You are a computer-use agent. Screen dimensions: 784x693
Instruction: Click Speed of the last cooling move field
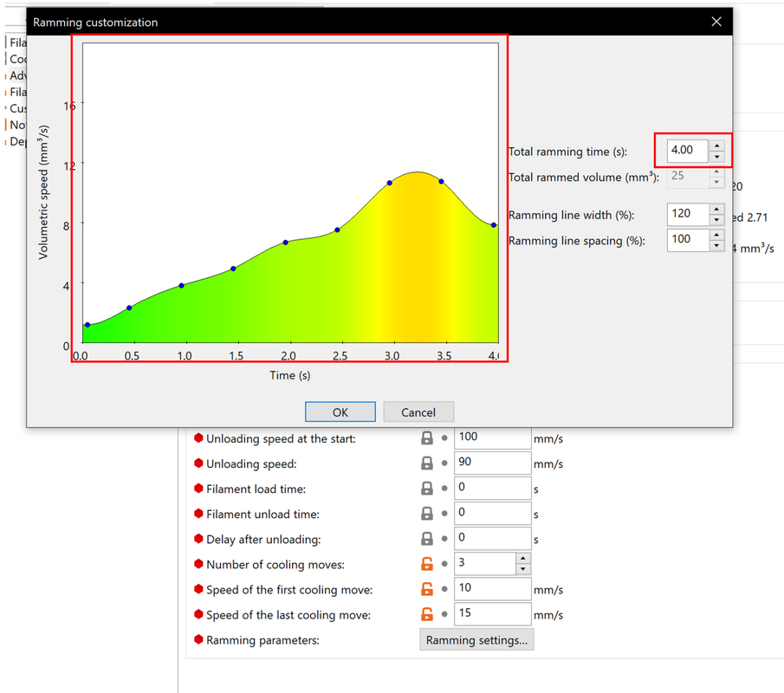[493, 614]
